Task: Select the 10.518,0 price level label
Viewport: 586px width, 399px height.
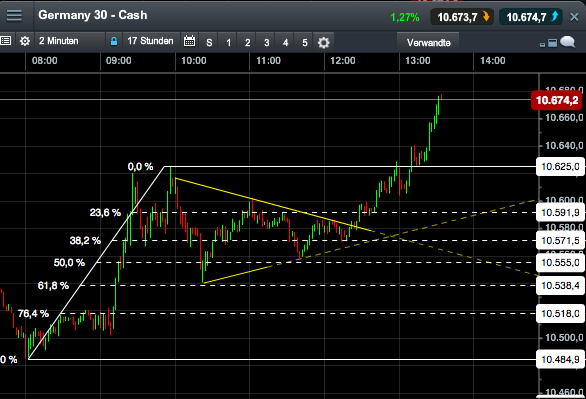Action: (x=560, y=313)
